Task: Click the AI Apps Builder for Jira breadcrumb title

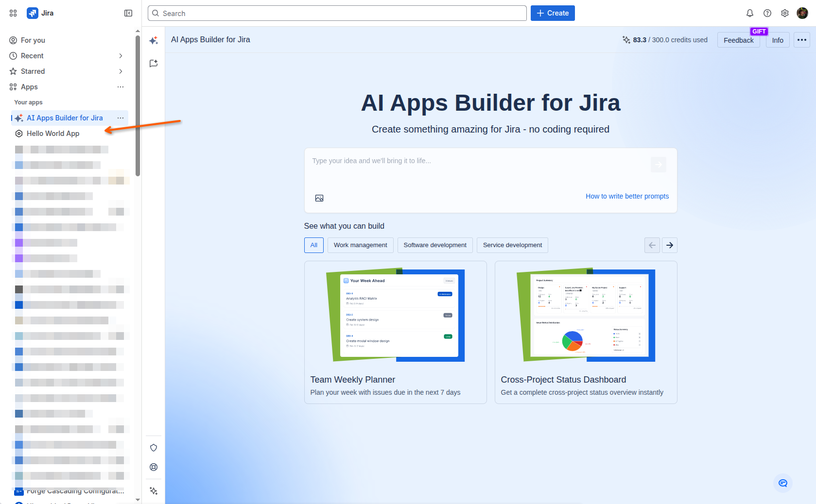Action: (210, 40)
